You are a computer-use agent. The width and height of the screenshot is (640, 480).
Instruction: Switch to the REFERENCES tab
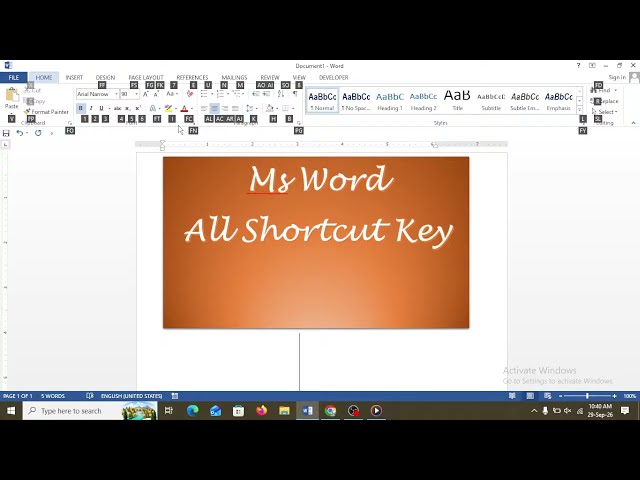click(192, 78)
